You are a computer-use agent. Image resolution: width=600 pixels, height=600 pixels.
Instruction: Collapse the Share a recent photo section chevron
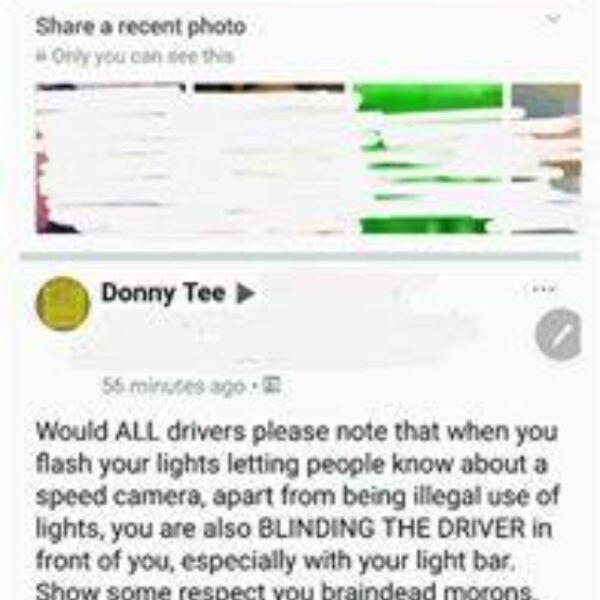[553, 18]
